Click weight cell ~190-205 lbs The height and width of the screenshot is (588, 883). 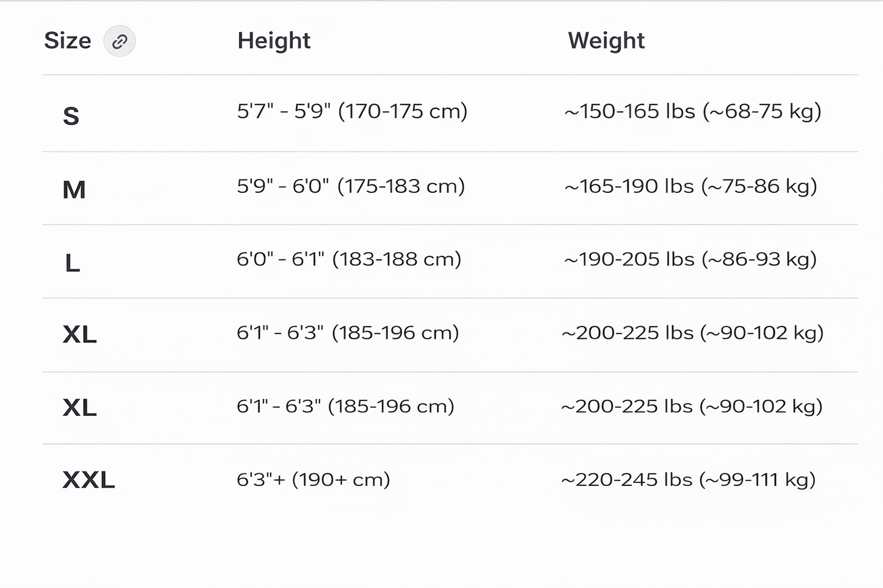pos(690,260)
